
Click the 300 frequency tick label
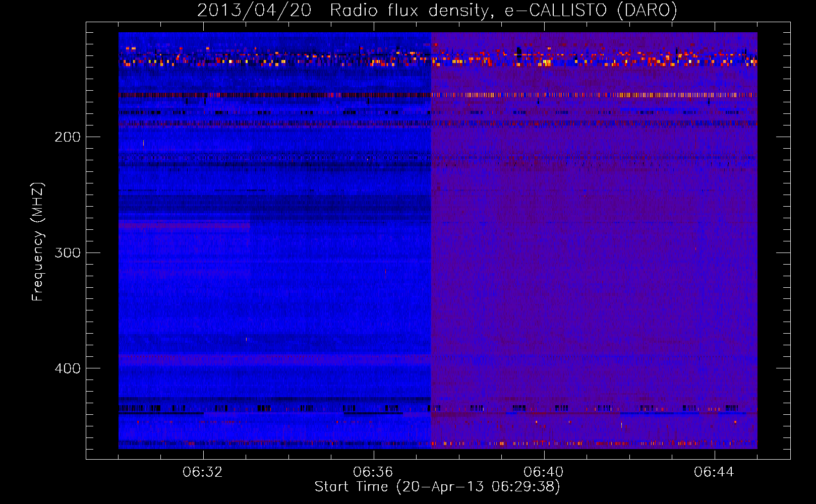68,253
